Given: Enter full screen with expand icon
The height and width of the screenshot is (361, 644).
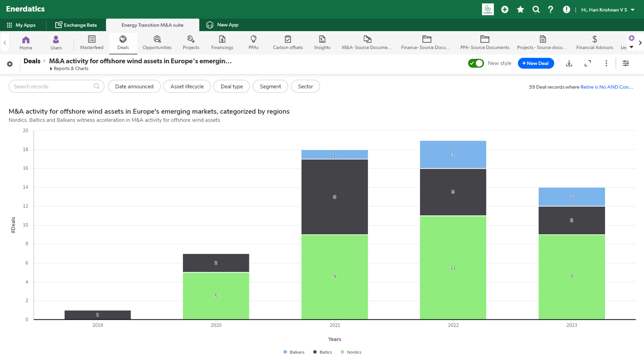Looking at the screenshot, I should [x=588, y=63].
